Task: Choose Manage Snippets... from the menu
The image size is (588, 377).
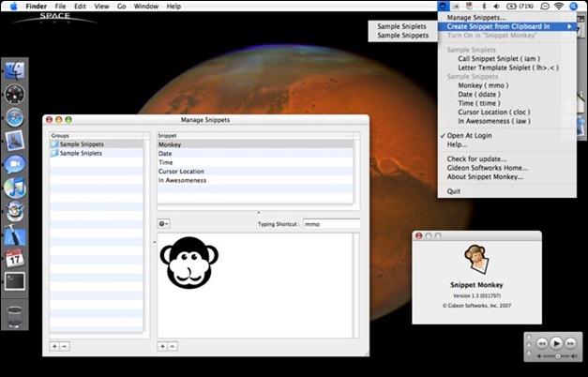Action: (476, 17)
